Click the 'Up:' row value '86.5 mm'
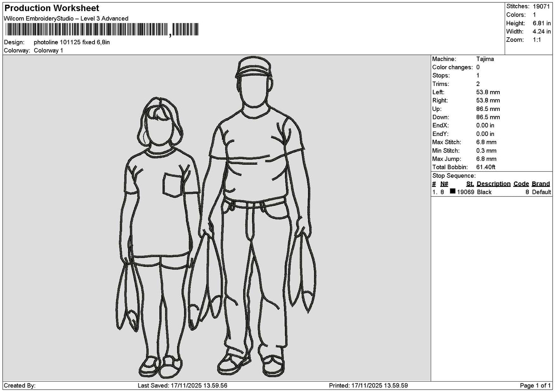 tap(488, 109)
